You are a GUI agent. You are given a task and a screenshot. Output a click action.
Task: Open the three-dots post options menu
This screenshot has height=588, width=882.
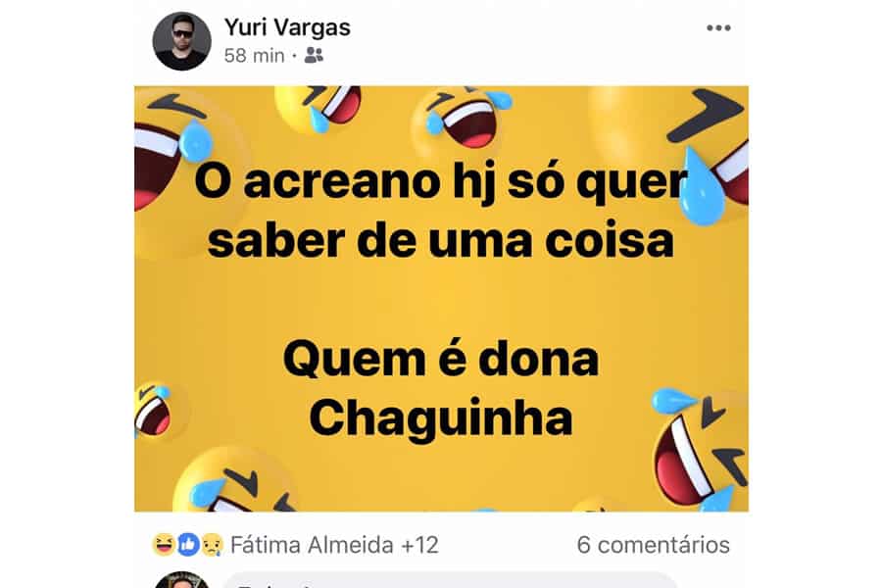point(718,28)
